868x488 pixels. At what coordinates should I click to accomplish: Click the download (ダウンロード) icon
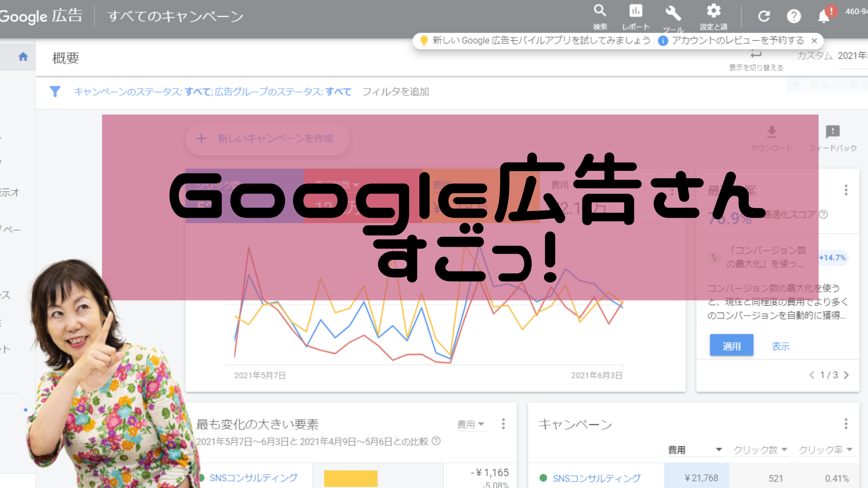click(x=772, y=132)
